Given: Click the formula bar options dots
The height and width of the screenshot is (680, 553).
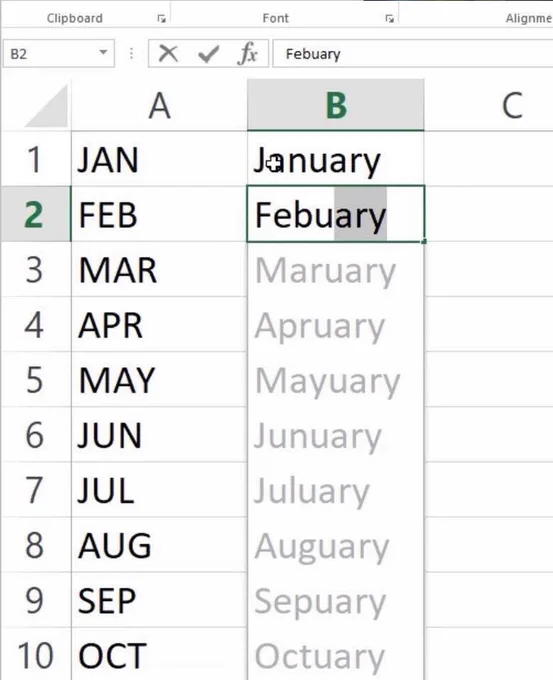Looking at the screenshot, I should 131,54.
